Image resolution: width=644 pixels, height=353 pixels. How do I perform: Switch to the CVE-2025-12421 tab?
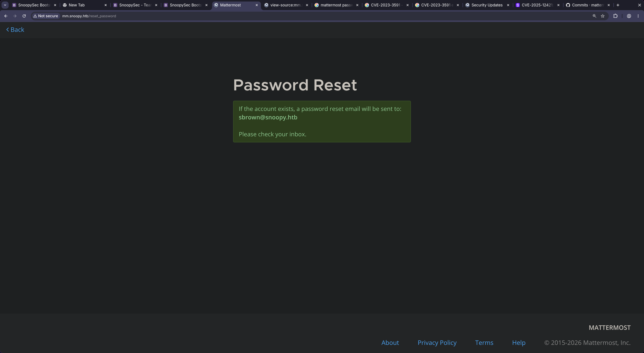click(x=537, y=5)
